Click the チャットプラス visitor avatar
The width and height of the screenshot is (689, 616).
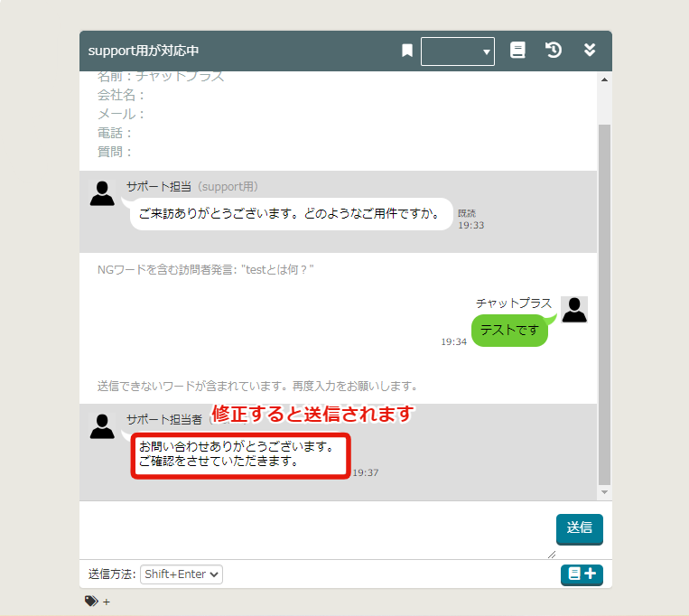(x=574, y=310)
